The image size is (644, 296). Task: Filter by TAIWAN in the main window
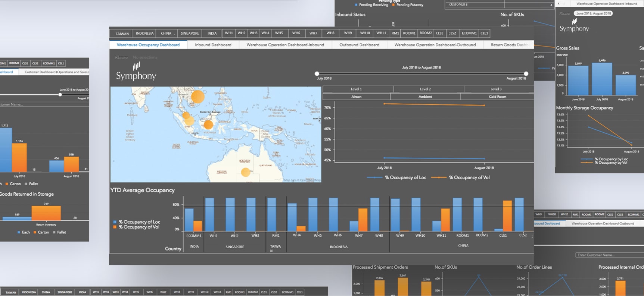[122, 34]
